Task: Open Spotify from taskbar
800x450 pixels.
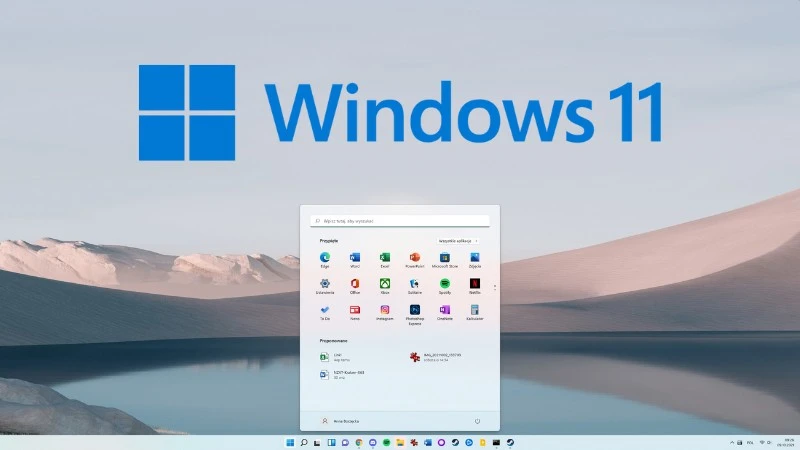Action: coord(386,442)
